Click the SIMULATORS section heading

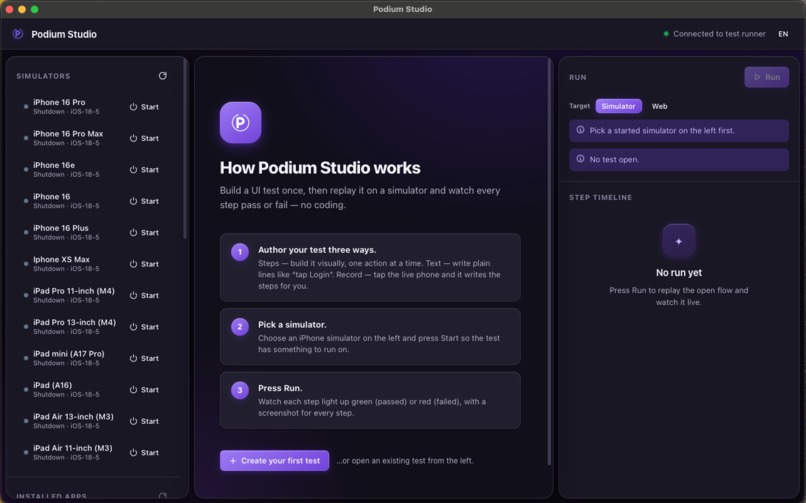click(x=43, y=76)
